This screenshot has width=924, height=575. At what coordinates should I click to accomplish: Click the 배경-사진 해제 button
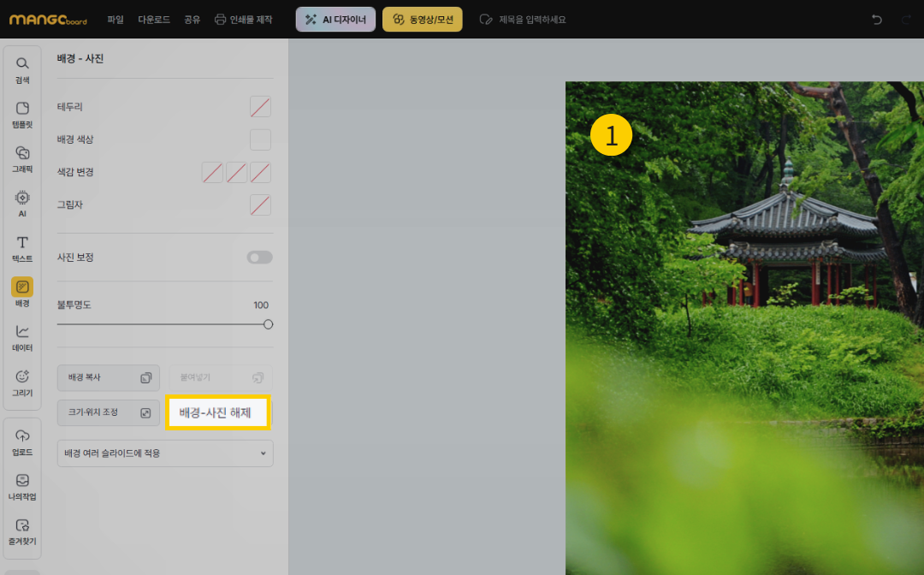[218, 412]
